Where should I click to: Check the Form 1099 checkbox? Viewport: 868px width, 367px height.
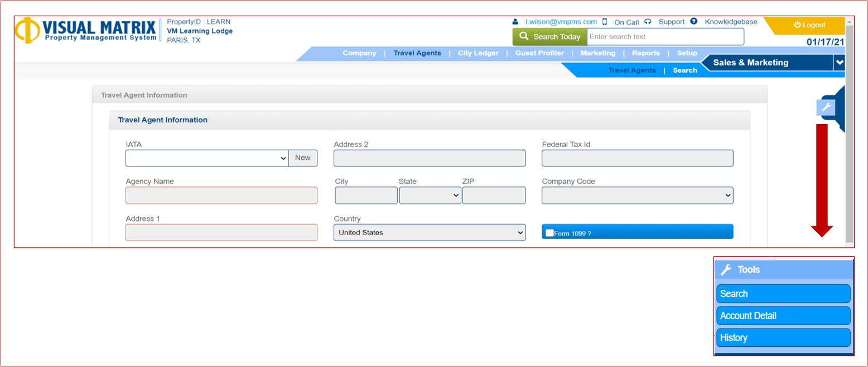click(549, 233)
